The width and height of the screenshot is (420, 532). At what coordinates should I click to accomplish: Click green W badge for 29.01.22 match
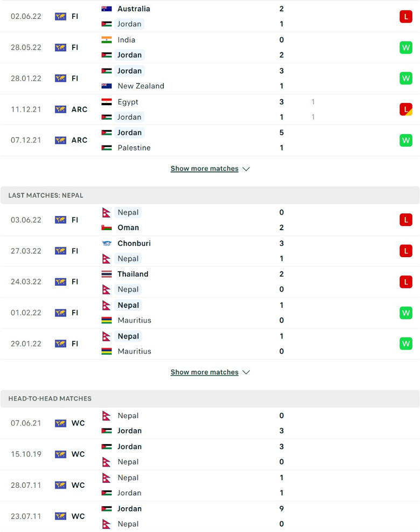406,344
